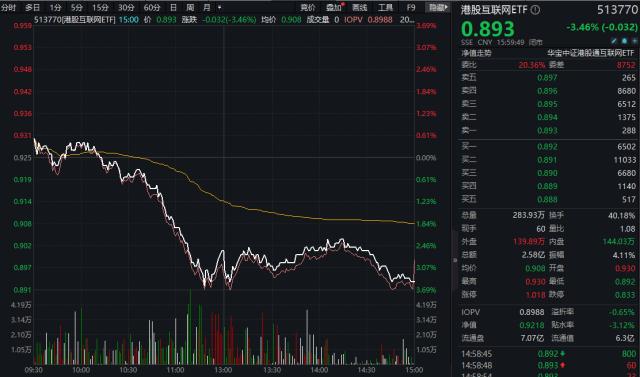
Task: Open the 工具 tools menu
Action: pos(386,7)
